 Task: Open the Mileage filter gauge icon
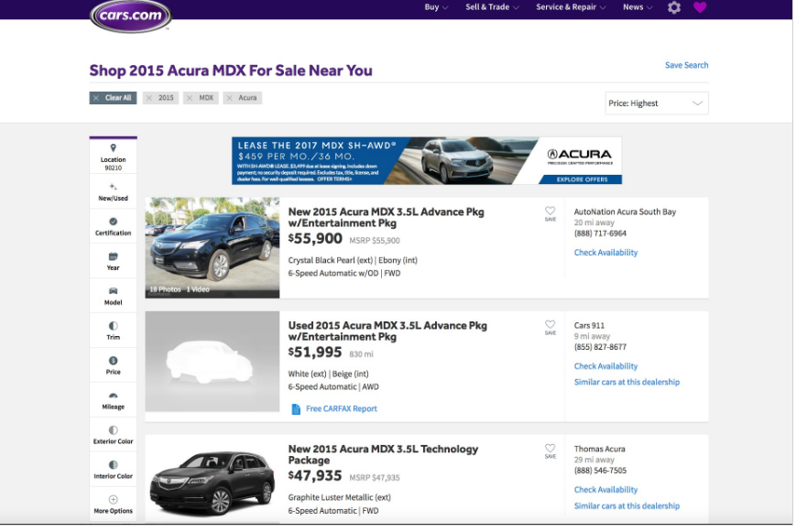[114, 396]
